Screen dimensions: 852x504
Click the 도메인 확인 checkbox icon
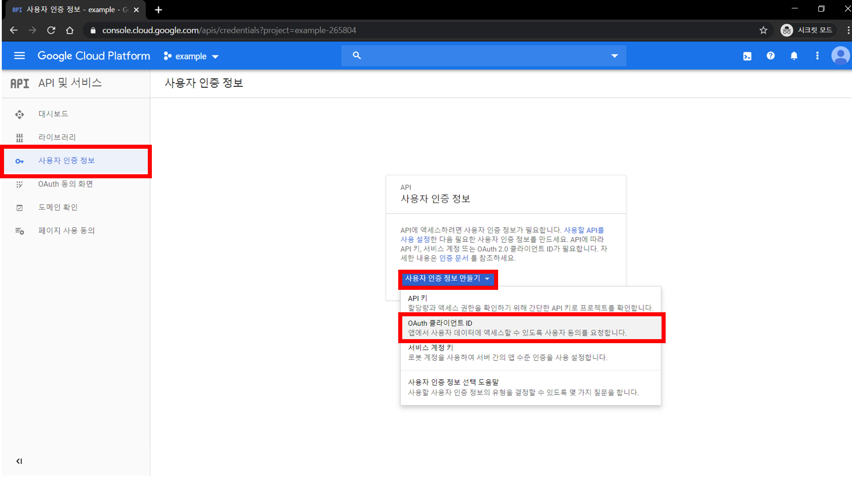[19, 208]
